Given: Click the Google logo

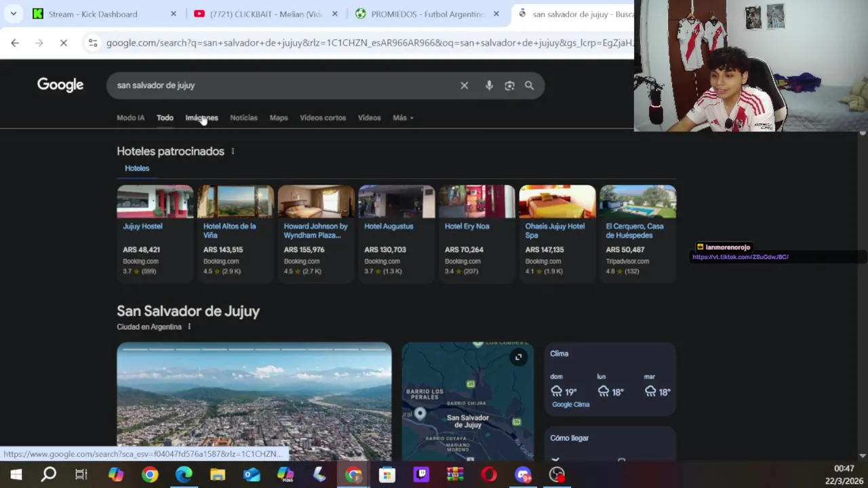Looking at the screenshot, I should click(x=60, y=85).
